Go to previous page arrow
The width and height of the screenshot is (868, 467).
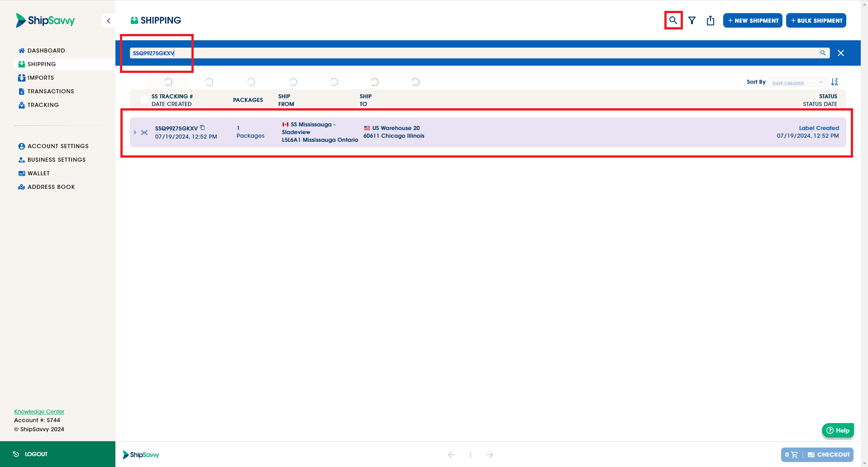451,455
